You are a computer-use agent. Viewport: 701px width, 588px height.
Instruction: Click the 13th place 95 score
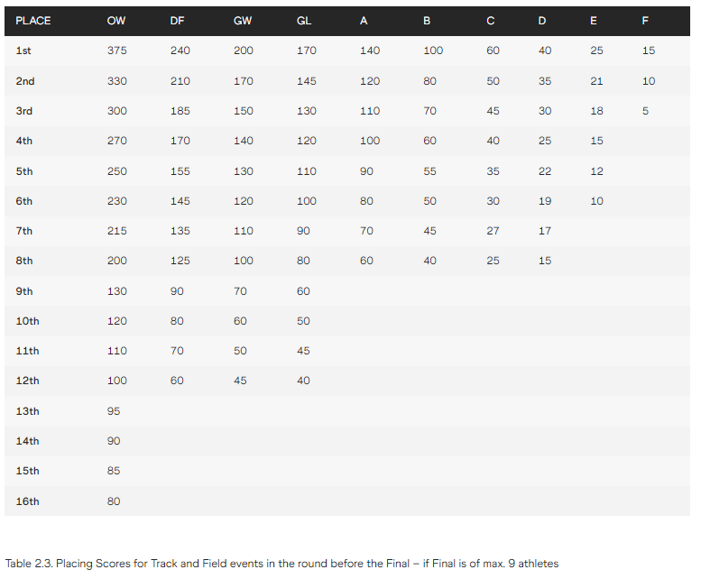click(114, 411)
